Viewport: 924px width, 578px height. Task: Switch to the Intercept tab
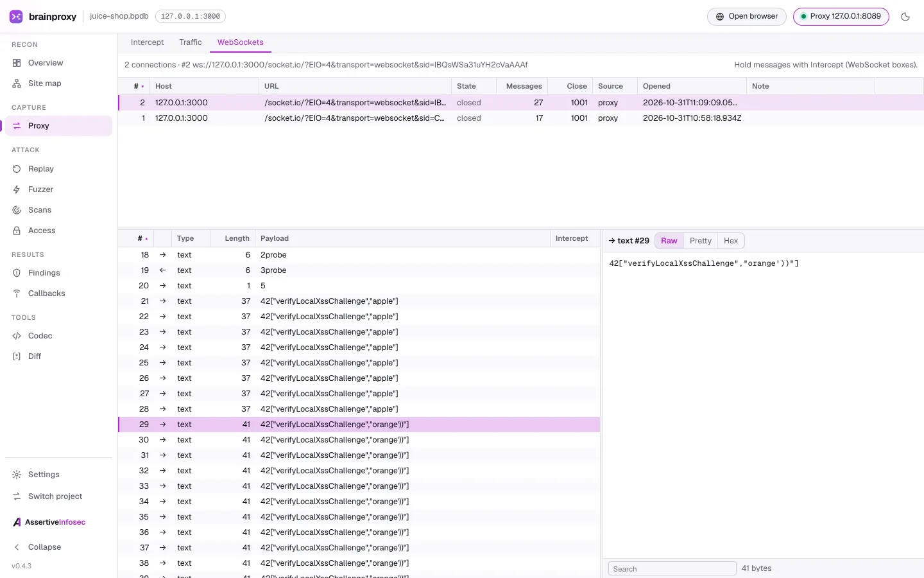[x=147, y=42]
